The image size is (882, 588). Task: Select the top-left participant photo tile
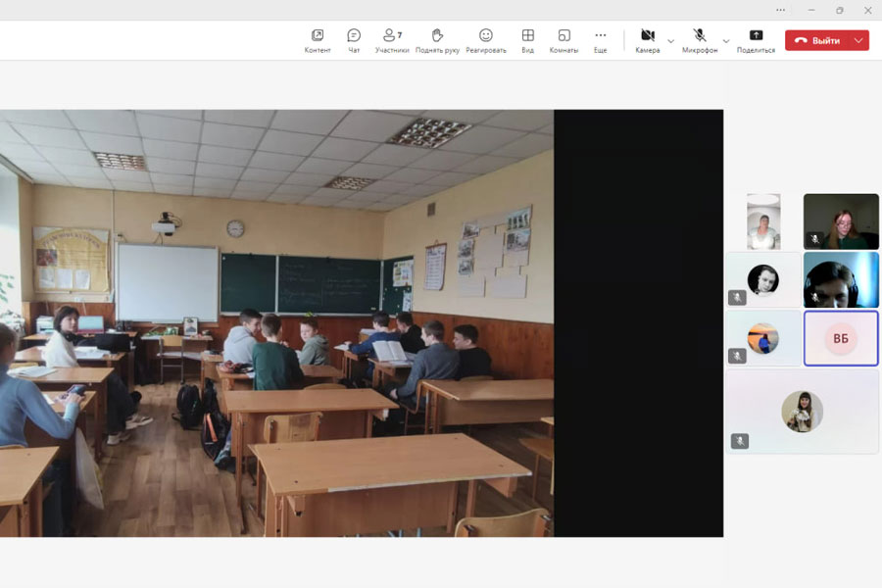(x=763, y=221)
